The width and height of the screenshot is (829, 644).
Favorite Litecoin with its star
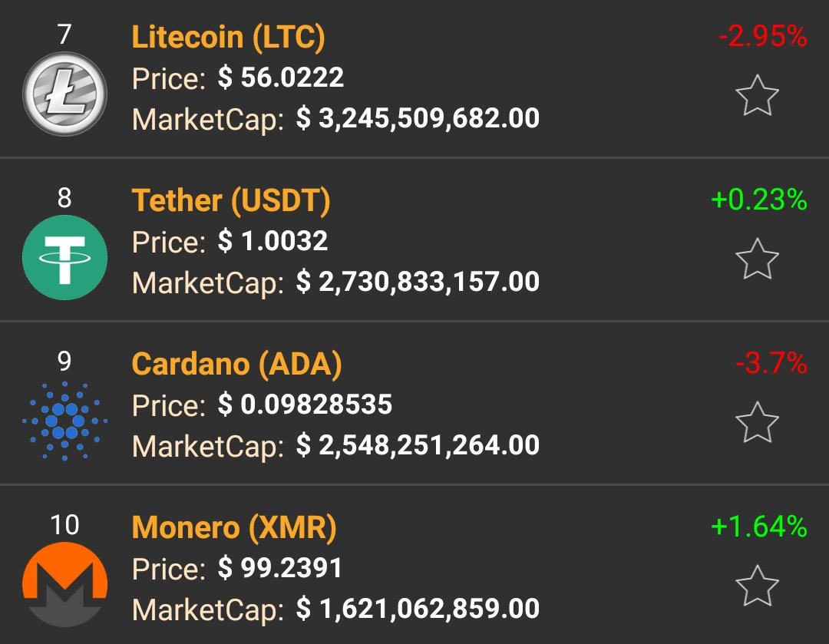[757, 95]
